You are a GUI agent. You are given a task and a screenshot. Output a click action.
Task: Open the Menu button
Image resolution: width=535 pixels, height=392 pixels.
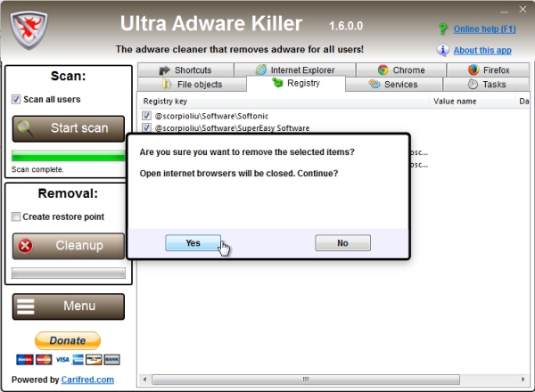[69, 306]
